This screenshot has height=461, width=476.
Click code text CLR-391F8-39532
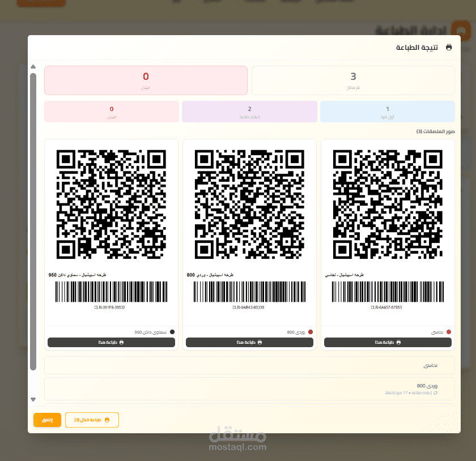tap(109, 308)
